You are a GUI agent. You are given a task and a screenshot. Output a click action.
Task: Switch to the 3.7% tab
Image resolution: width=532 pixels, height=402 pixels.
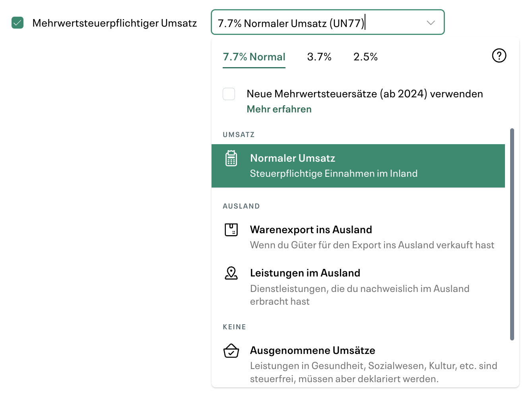pos(319,57)
